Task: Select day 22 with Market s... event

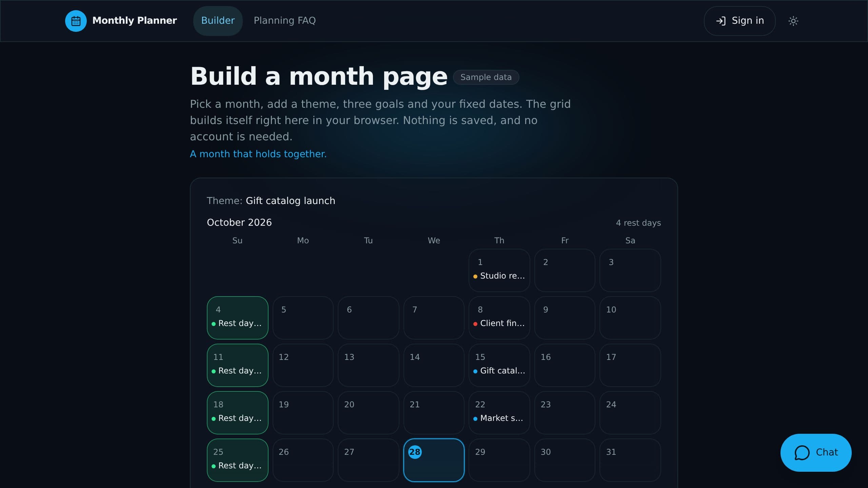Action: pyautogui.click(x=499, y=412)
